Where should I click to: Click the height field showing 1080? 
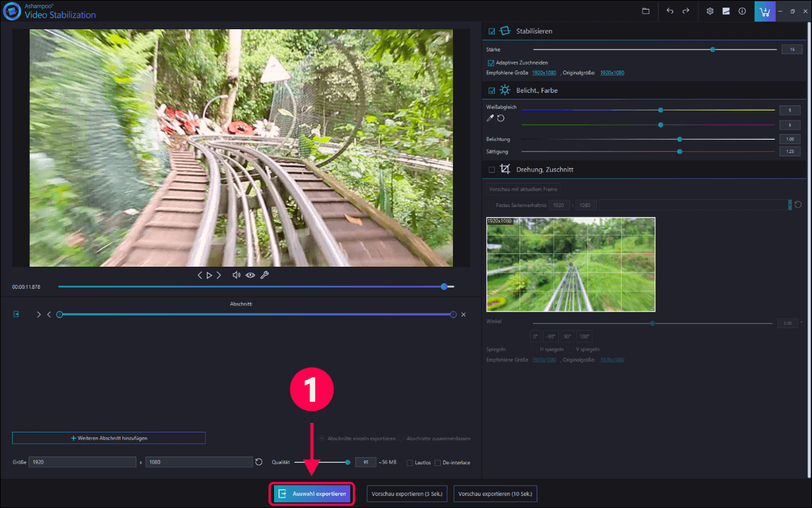tap(199, 462)
